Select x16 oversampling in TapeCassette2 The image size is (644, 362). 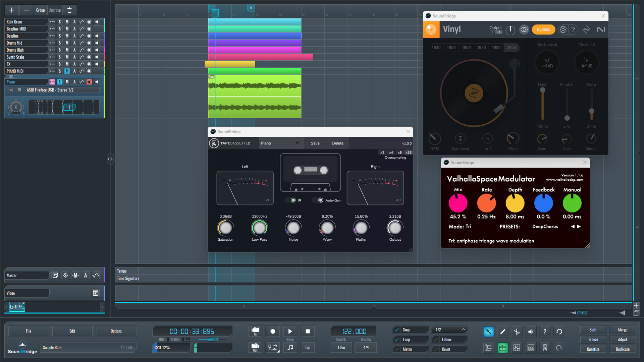click(x=408, y=153)
